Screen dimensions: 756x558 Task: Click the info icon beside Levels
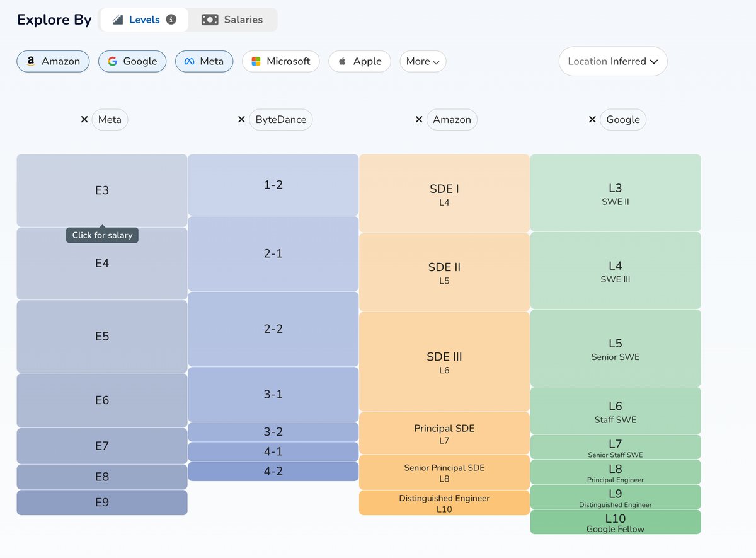pyautogui.click(x=171, y=20)
